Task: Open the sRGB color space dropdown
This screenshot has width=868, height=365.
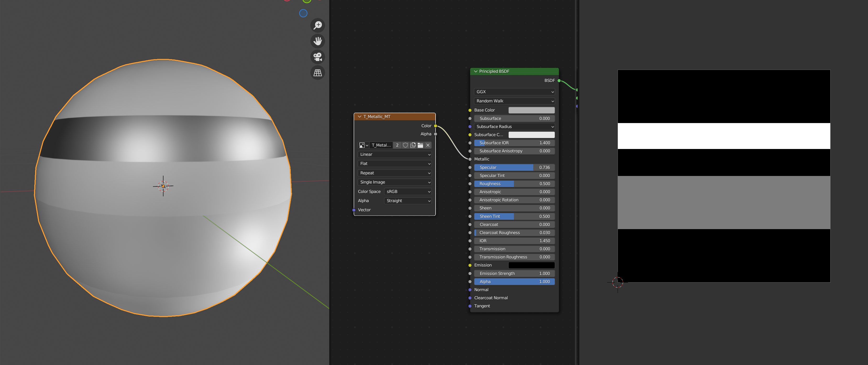Action: (x=408, y=191)
